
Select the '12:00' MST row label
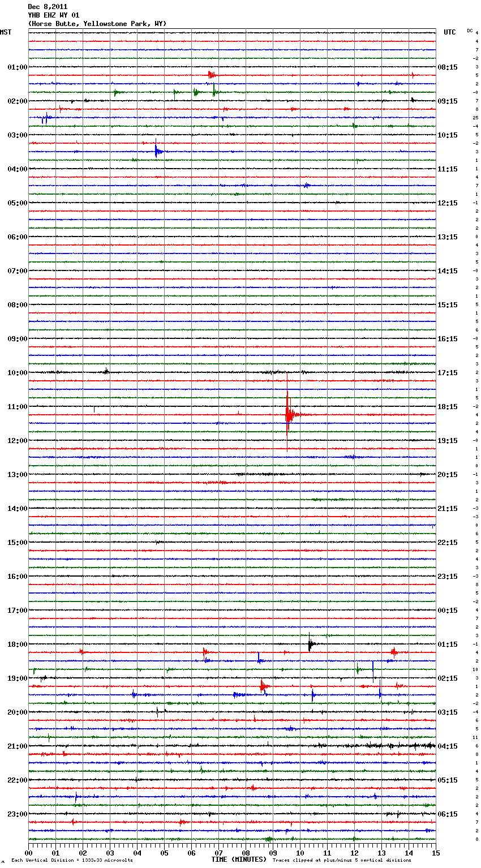coord(18,441)
